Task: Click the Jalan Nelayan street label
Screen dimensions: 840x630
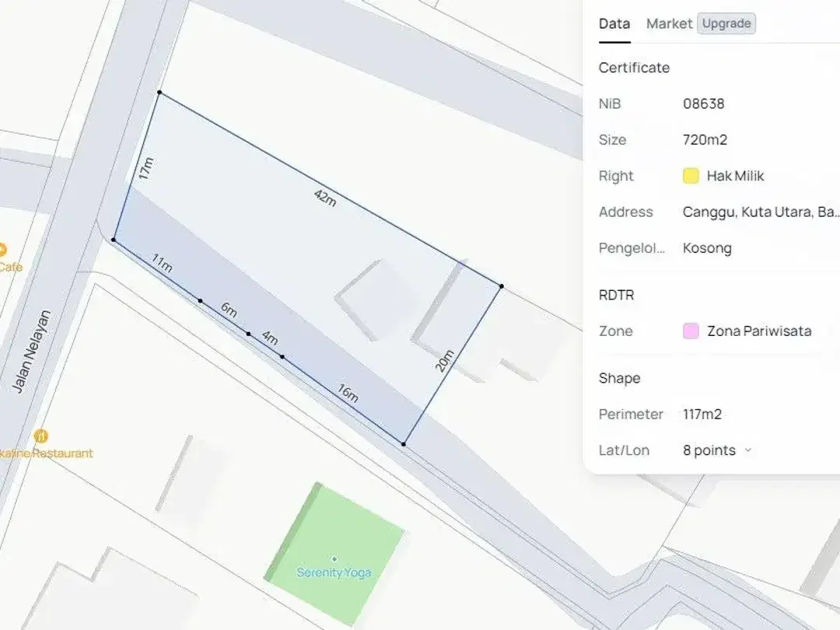Action: click(x=32, y=352)
